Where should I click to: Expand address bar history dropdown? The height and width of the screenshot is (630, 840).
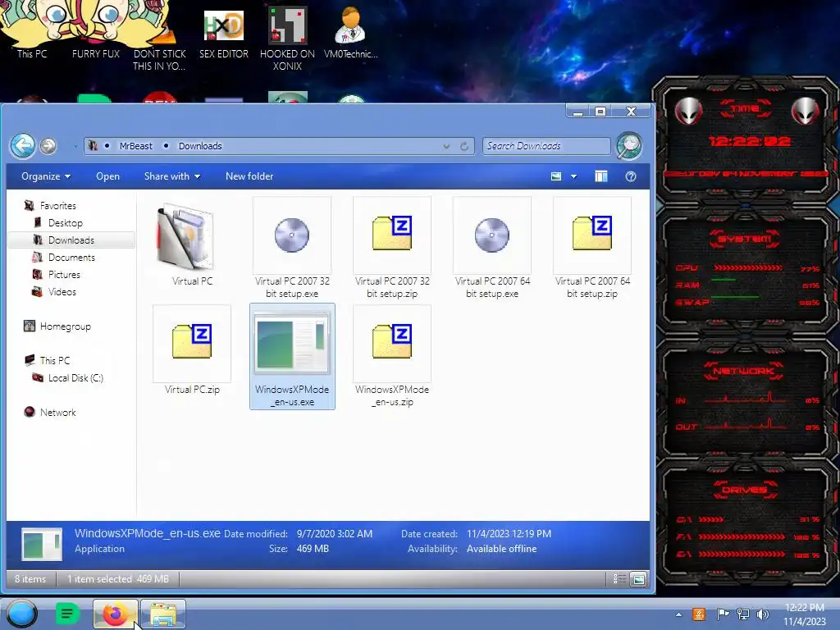(446, 146)
